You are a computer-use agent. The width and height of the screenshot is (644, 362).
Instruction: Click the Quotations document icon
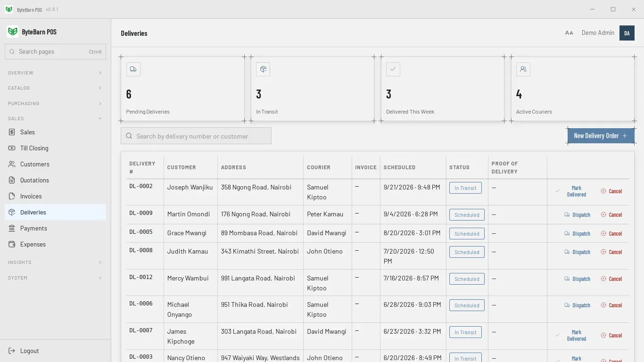pos(12,180)
